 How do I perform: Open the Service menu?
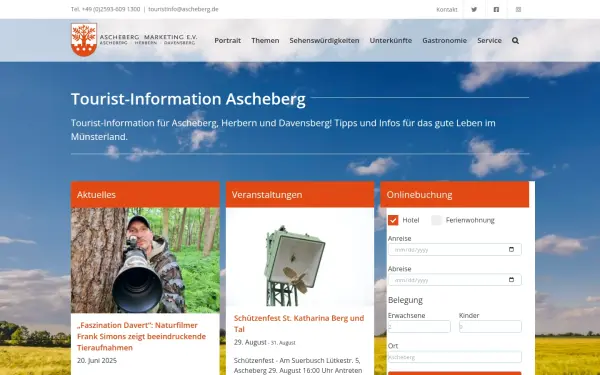pyautogui.click(x=489, y=40)
